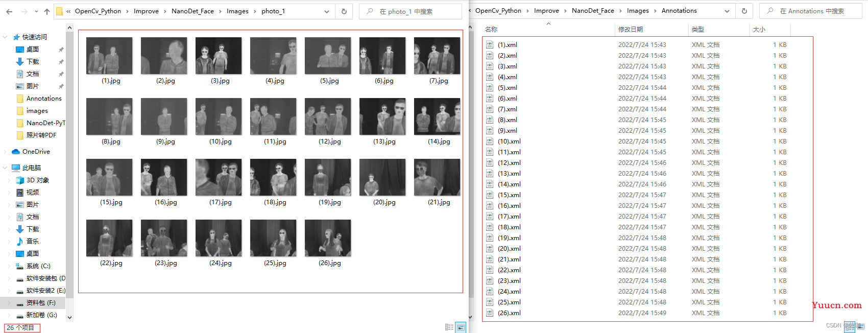Select 视频 icon in sidebar
The image size is (868, 333).
(x=20, y=193)
